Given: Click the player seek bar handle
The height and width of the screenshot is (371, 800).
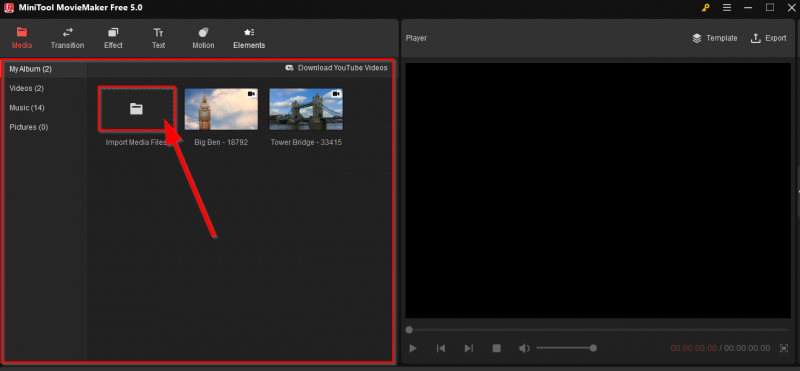Looking at the screenshot, I should click(409, 330).
